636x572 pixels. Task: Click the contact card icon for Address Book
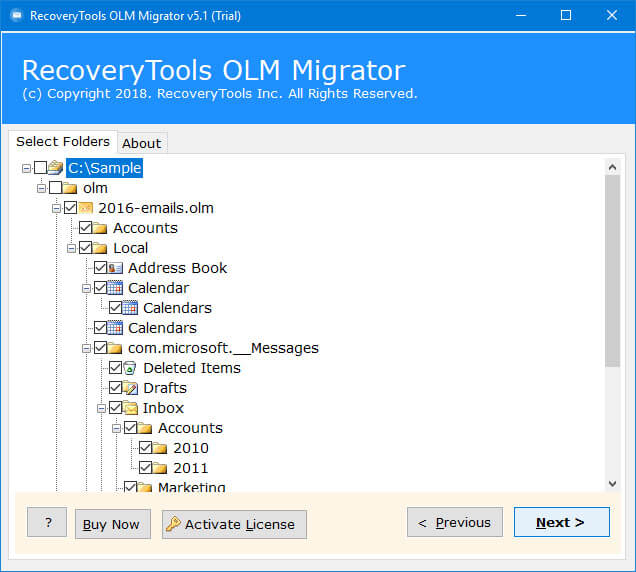tap(115, 268)
